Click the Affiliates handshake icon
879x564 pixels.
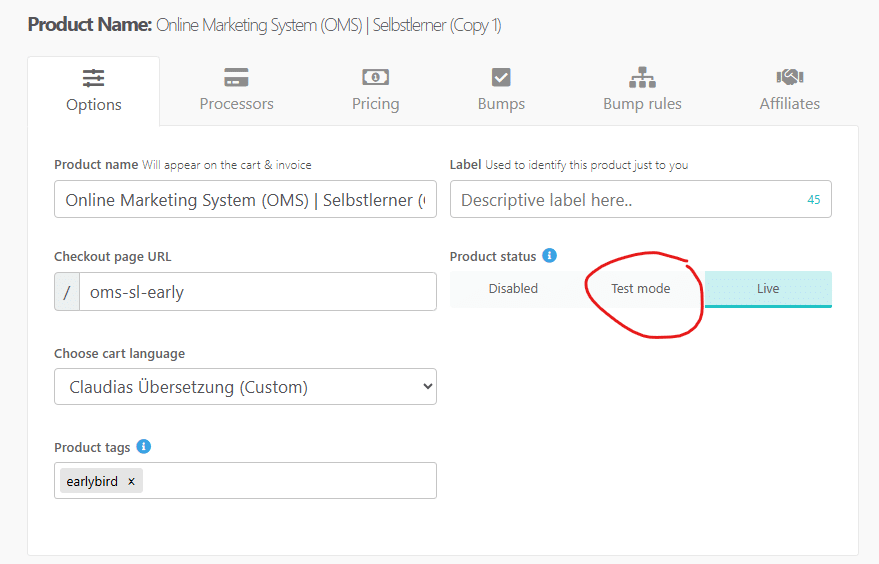(x=789, y=77)
